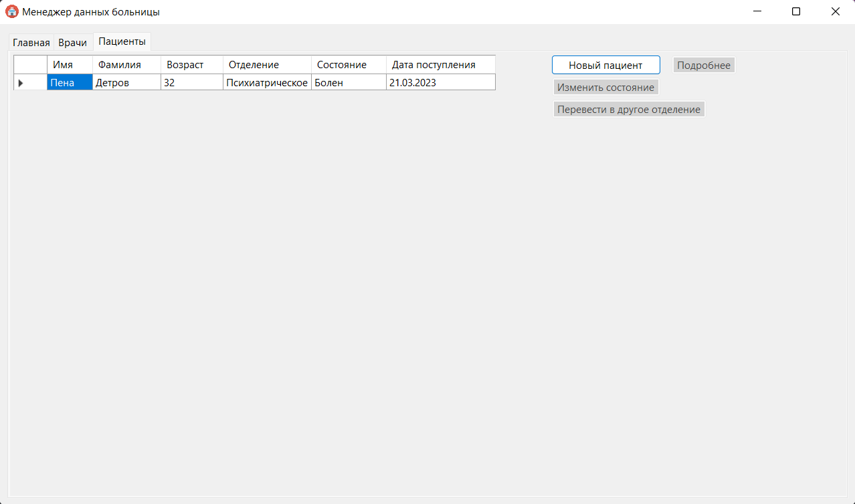Click Перевести в другое отделение button
Screen dimensions: 855x504
pos(629,109)
